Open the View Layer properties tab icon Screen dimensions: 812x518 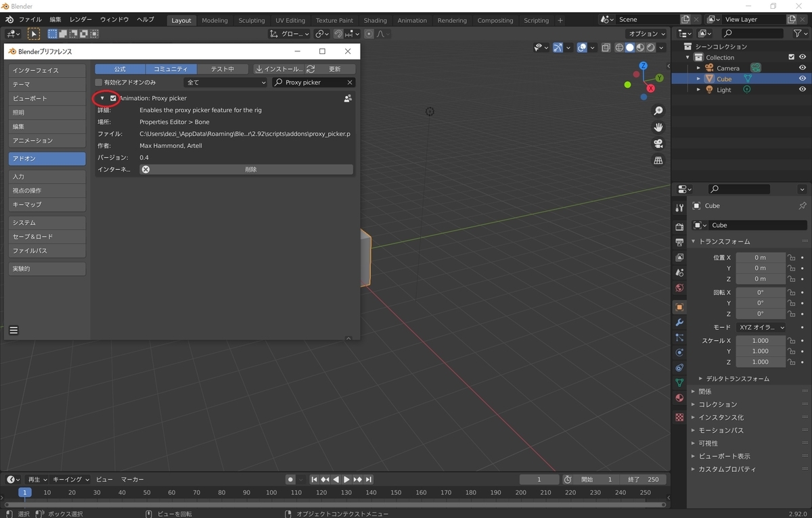coord(679,258)
